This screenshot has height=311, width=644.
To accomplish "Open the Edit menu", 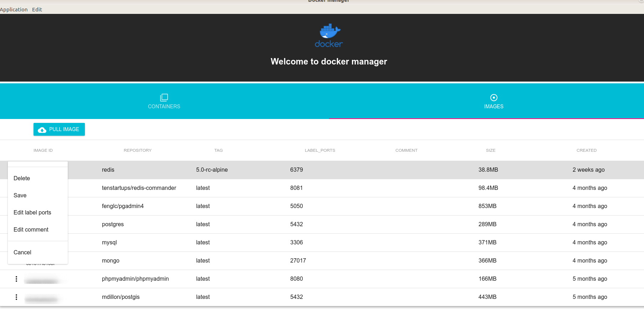I will coord(37,10).
